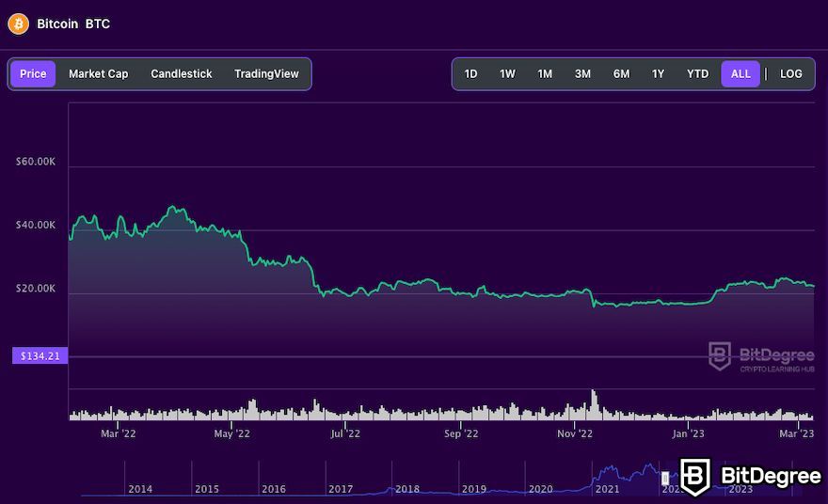This screenshot has width=828, height=504.
Task: Click 2014 in the overview timeline
Action: [x=140, y=489]
